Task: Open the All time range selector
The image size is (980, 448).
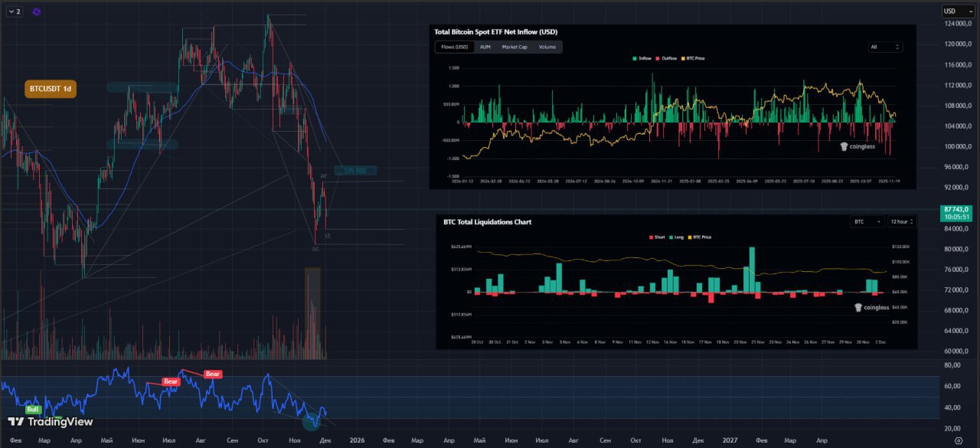Action: click(884, 47)
